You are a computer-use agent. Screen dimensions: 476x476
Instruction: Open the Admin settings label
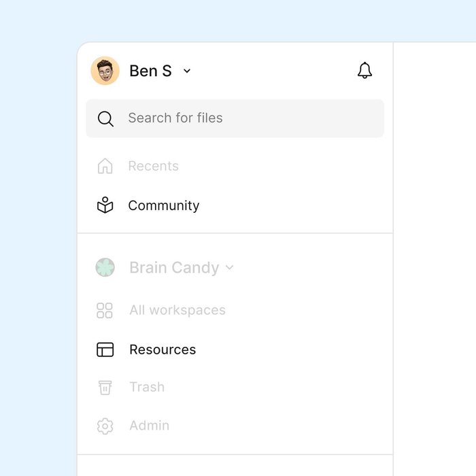pyautogui.click(x=149, y=426)
